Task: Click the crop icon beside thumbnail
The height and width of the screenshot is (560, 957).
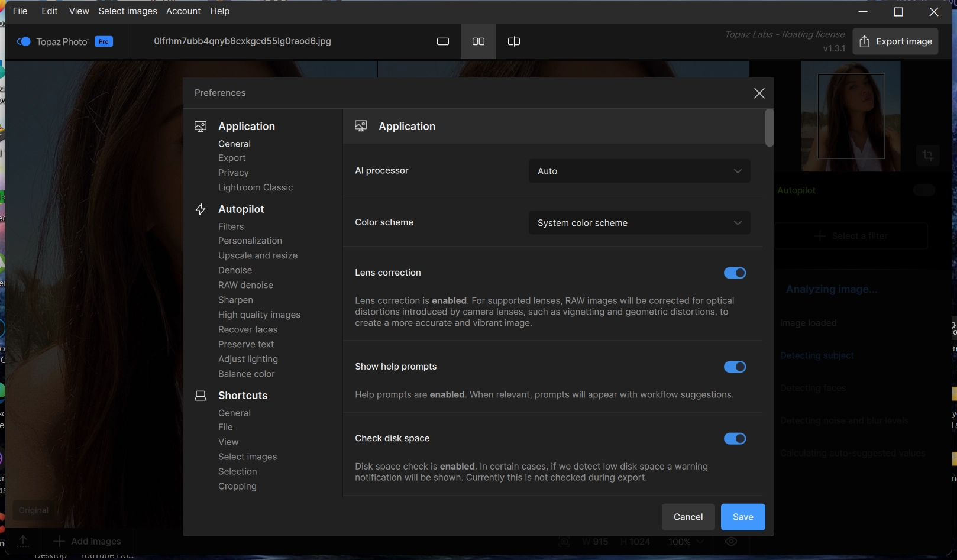Action: point(927,156)
